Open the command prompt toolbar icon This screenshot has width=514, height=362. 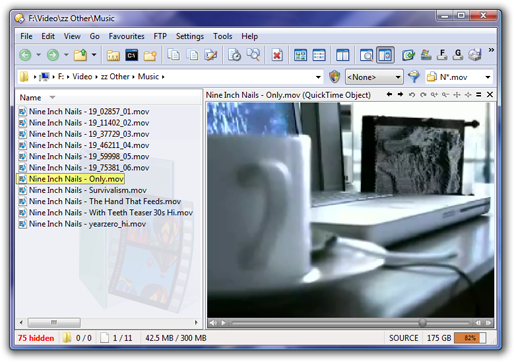[x=131, y=55]
